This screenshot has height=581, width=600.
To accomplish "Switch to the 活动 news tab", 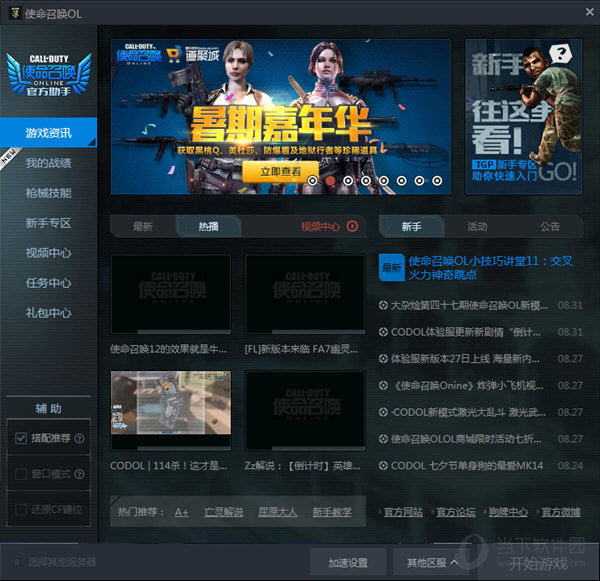I will (x=477, y=226).
